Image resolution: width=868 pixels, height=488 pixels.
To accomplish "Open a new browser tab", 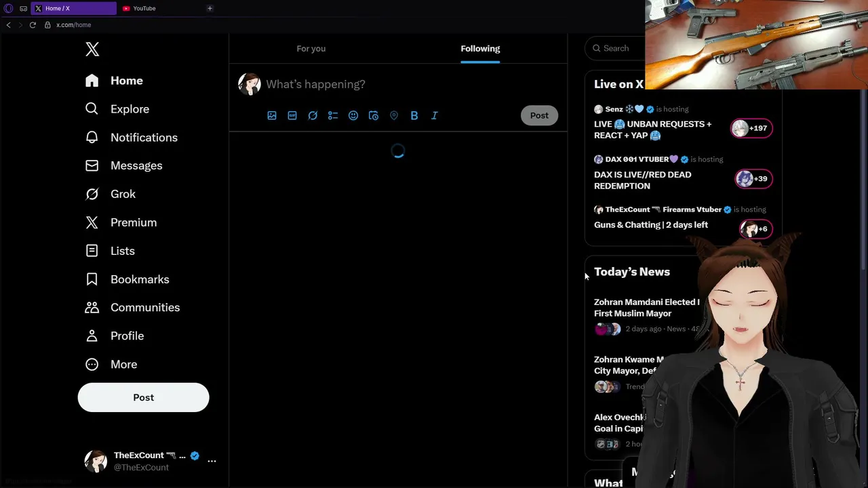I will (210, 8).
